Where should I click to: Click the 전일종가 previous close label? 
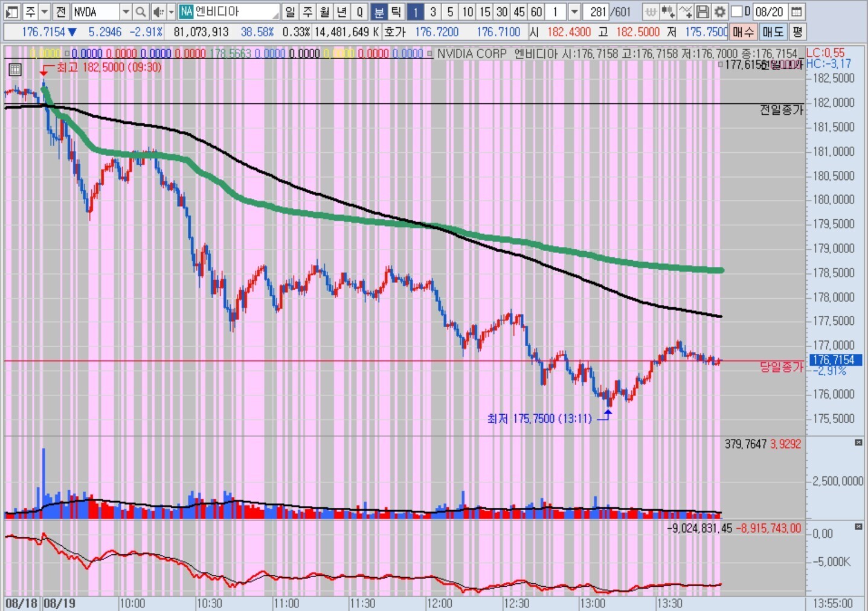(782, 110)
